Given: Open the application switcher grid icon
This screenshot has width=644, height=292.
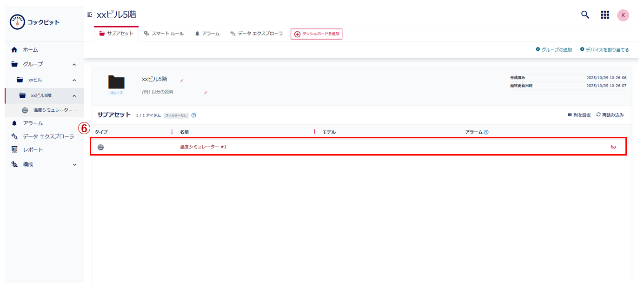Looking at the screenshot, I should [604, 15].
